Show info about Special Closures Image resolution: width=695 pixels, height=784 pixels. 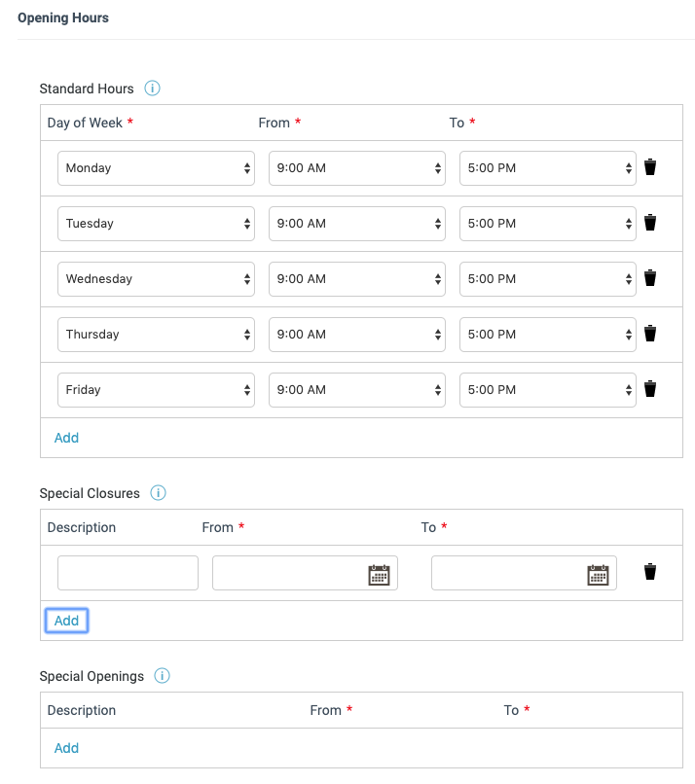pos(158,493)
